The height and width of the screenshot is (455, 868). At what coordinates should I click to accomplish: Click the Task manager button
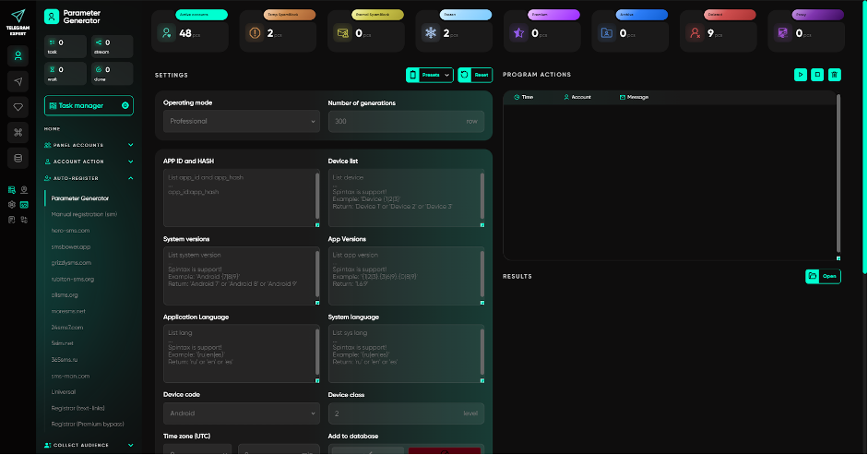coord(89,105)
